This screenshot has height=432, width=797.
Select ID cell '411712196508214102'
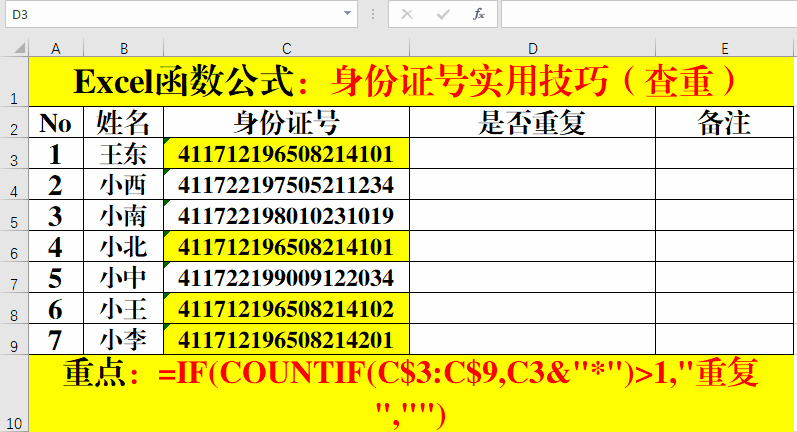coord(287,308)
